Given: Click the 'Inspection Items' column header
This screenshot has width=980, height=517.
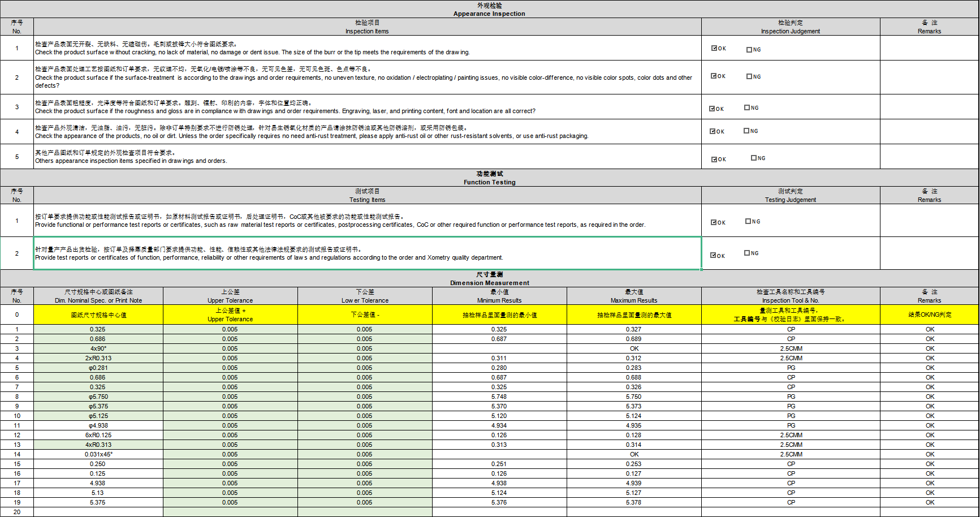Looking at the screenshot, I should 368,27.
